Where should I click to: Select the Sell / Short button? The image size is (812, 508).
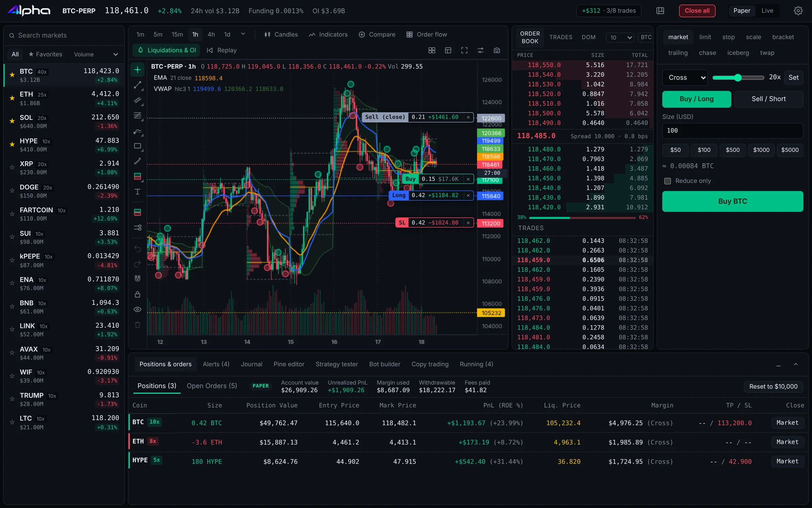(768, 99)
